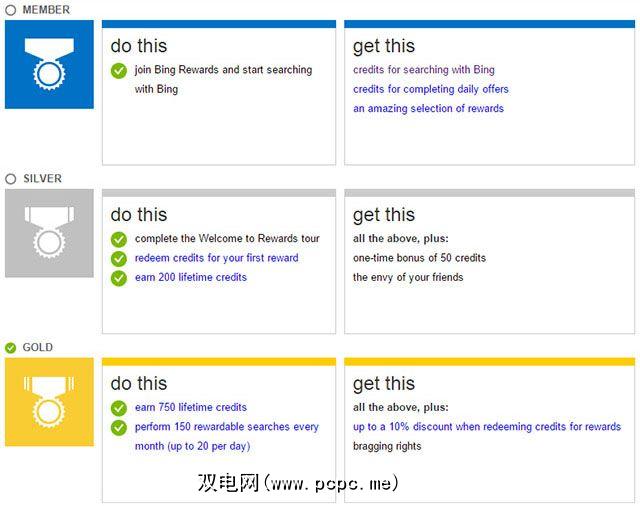
Task: Follow earn 200 lifetime credits link
Action: pyautogui.click(x=191, y=277)
